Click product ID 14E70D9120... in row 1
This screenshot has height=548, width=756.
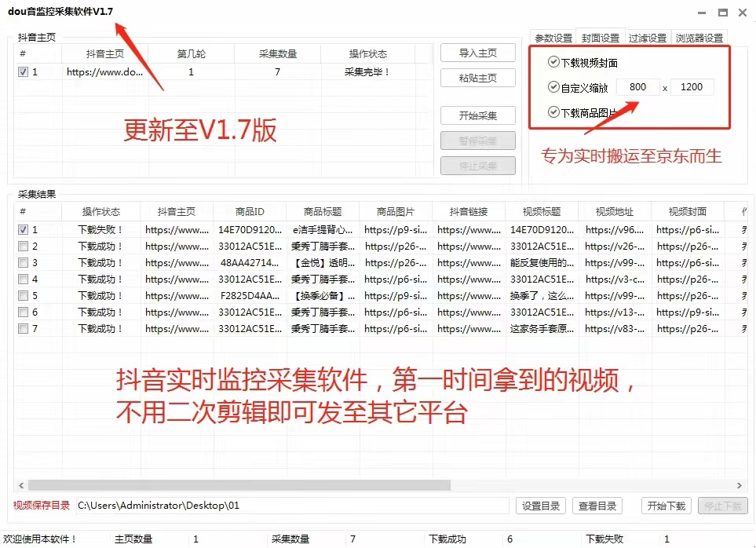pos(250,229)
